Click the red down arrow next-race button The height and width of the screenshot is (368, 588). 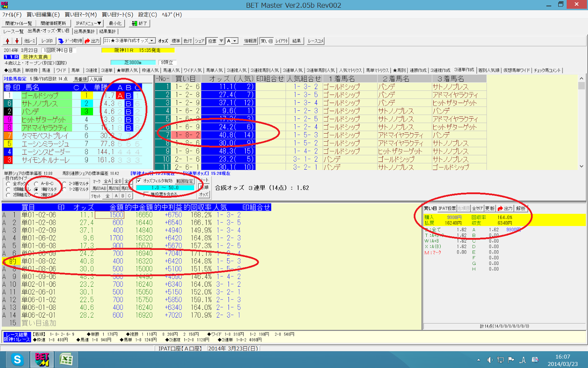tap(17, 41)
